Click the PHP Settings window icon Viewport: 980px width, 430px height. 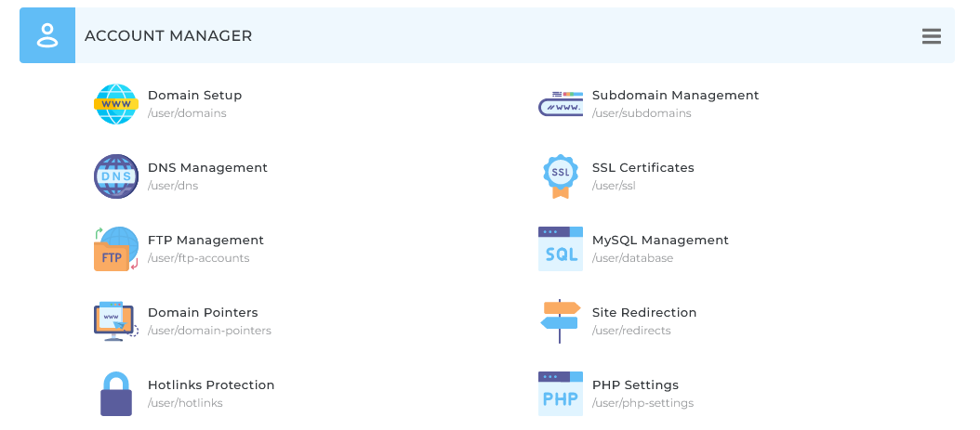[561, 394]
